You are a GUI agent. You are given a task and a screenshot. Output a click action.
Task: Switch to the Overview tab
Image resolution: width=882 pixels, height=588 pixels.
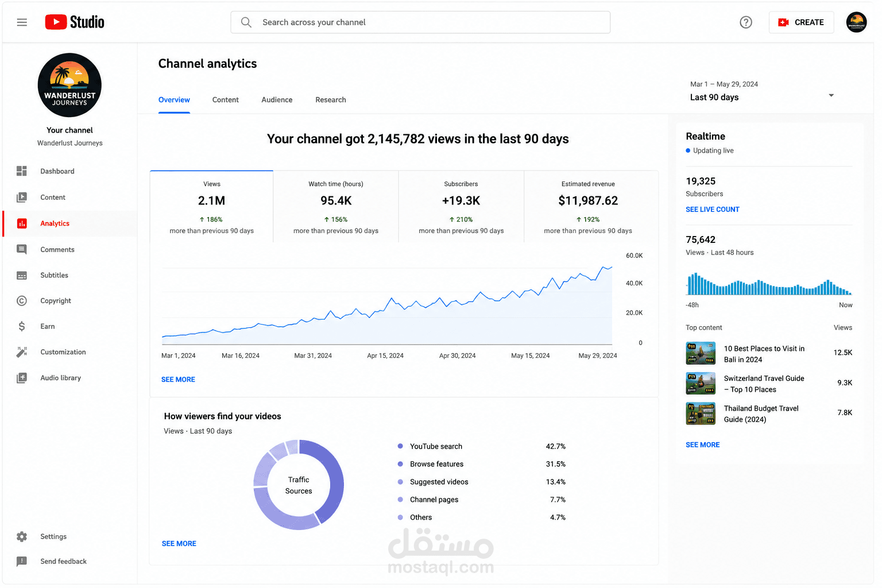click(174, 100)
